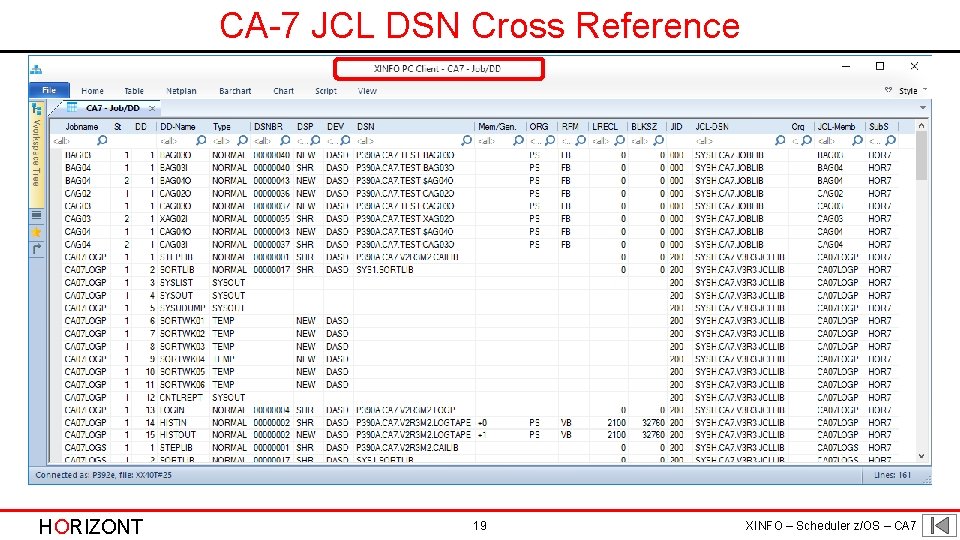Click the scrollbar up arrow
960x540 pixels.
921,126
